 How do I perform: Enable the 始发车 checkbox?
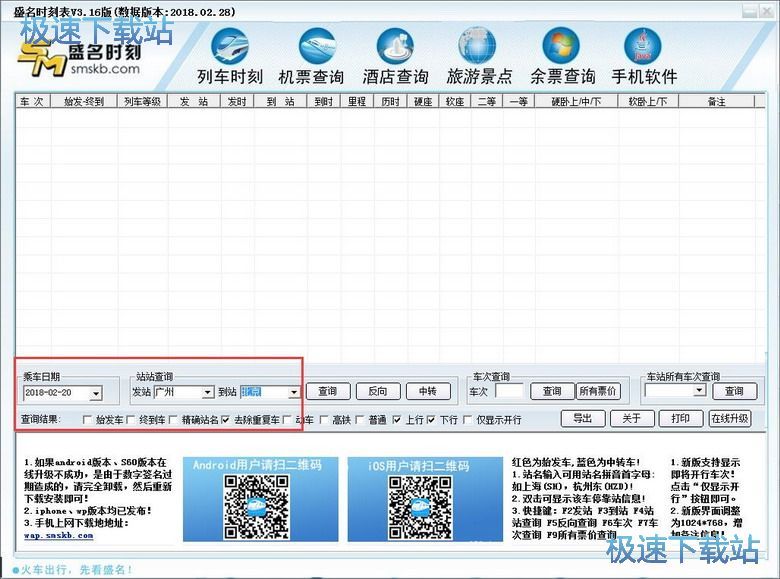(87, 420)
